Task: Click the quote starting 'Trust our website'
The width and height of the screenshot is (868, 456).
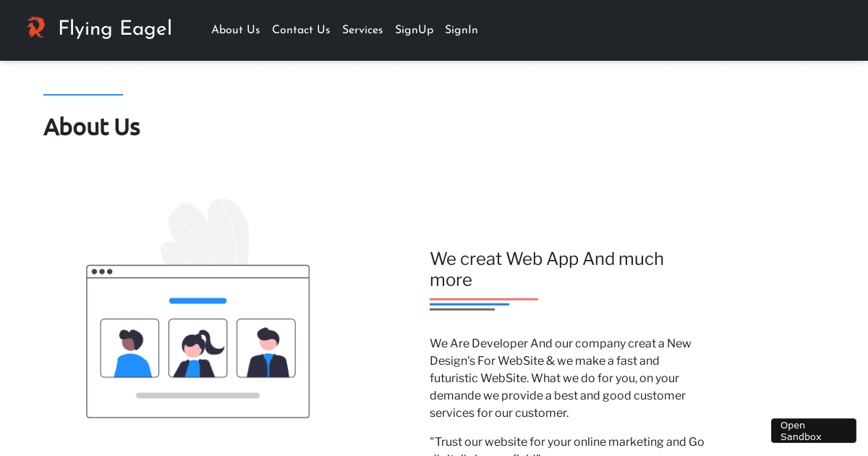Action: coord(567,444)
